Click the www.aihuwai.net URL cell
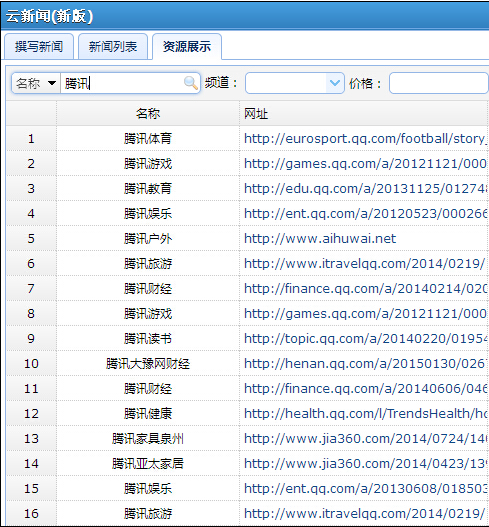This screenshot has height=527, width=489. 364,239
